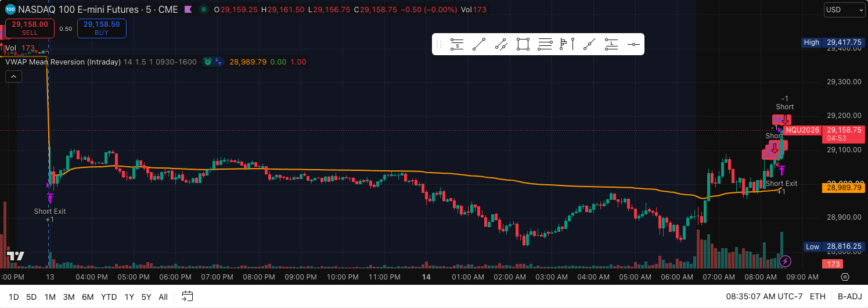
Task: Select the rectangle drawing tool
Action: pyautogui.click(x=523, y=44)
